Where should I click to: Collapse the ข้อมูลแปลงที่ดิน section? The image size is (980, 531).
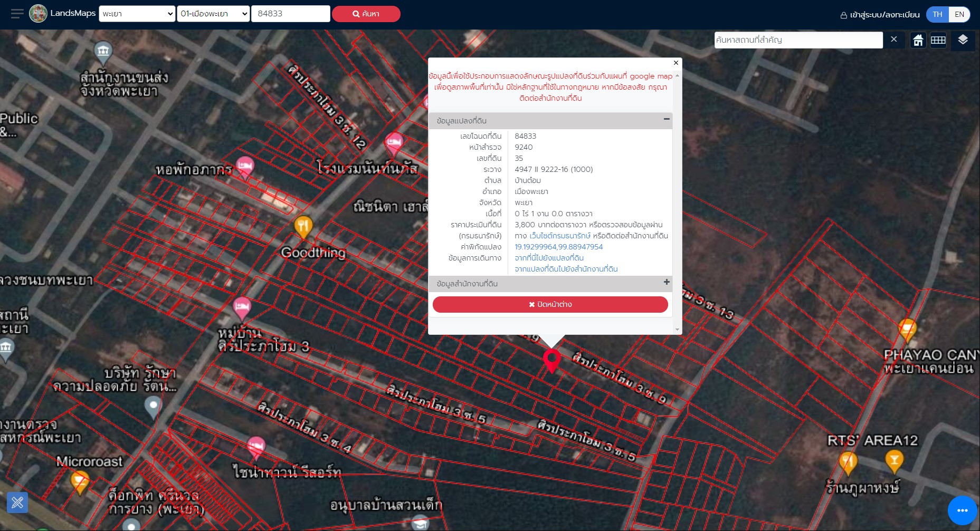pos(667,119)
